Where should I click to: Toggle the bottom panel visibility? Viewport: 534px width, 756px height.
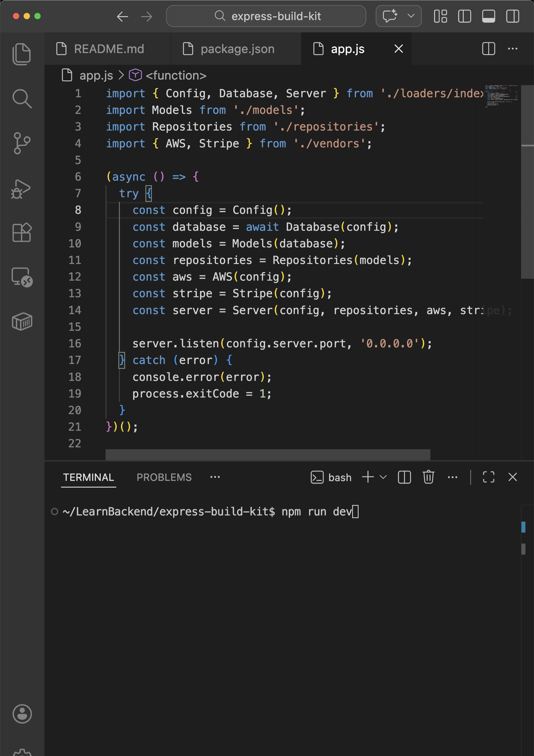pyautogui.click(x=488, y=16)
